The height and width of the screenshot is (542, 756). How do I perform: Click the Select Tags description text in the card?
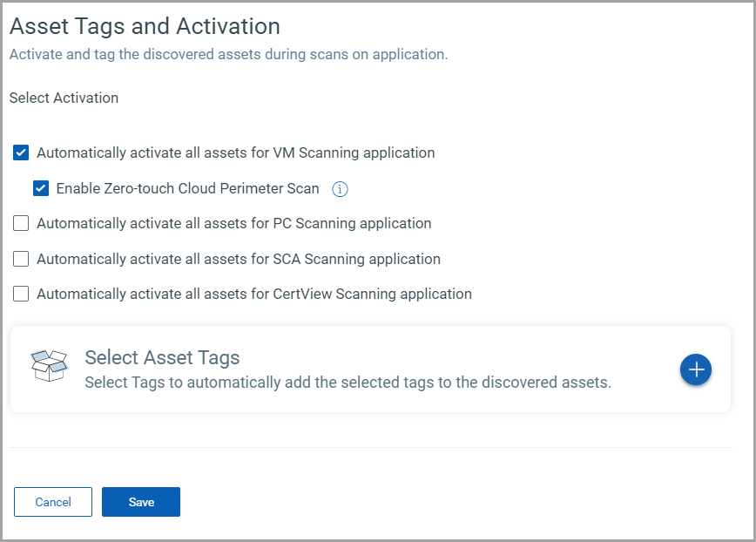click(348, 383)
